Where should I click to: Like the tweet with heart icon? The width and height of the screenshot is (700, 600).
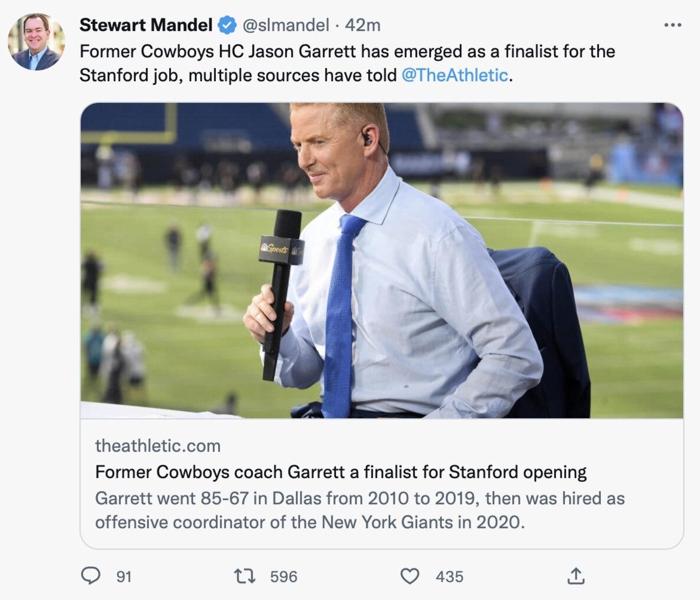click(x=410, y=576)
